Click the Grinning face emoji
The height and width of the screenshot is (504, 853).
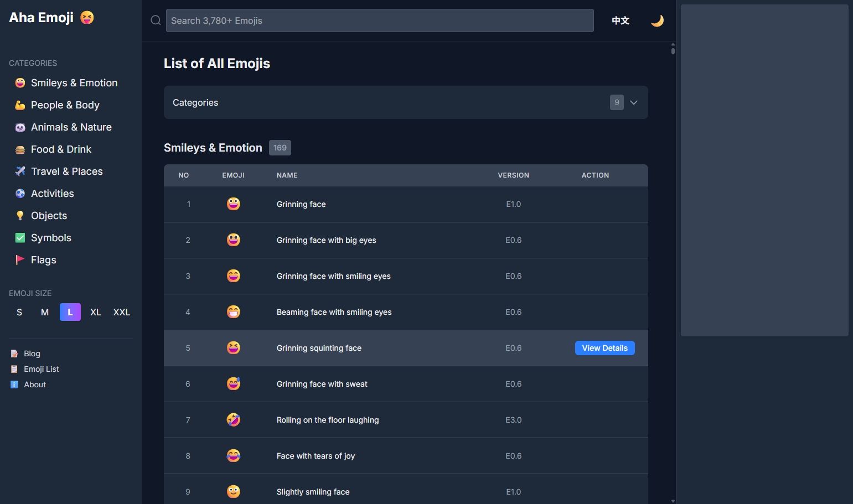point(234,204)
